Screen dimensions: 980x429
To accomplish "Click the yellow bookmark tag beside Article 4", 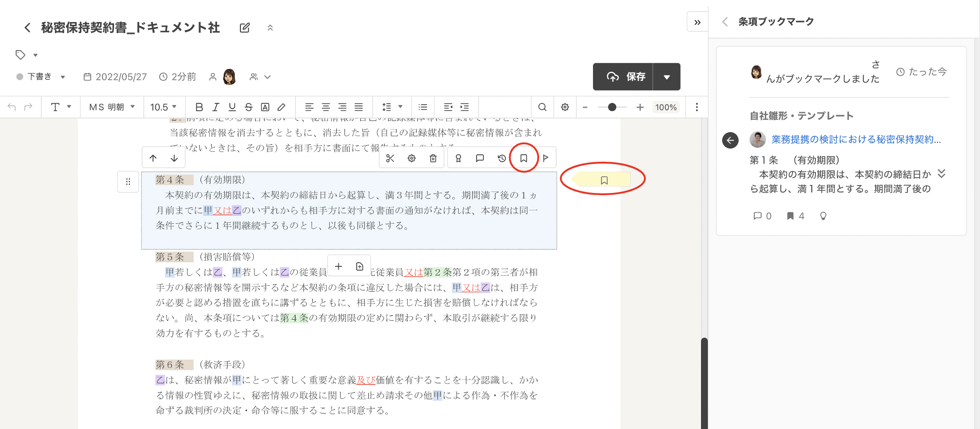I will 604,180.
